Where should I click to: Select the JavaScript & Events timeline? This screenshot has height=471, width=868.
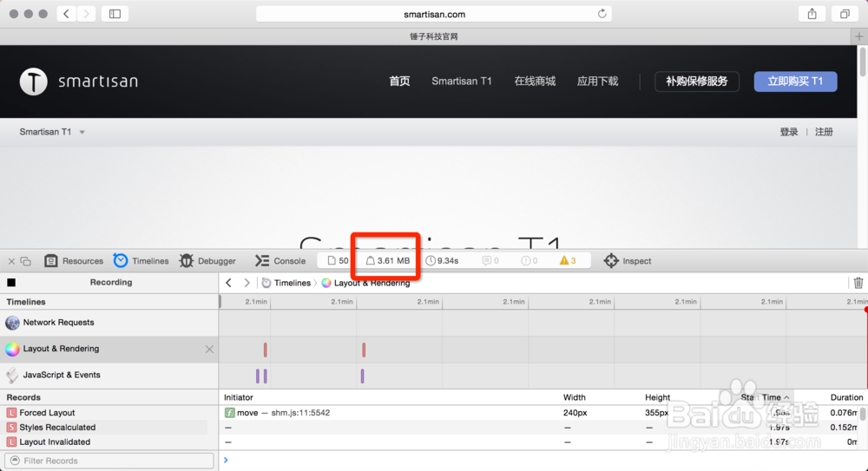[109, 376]
